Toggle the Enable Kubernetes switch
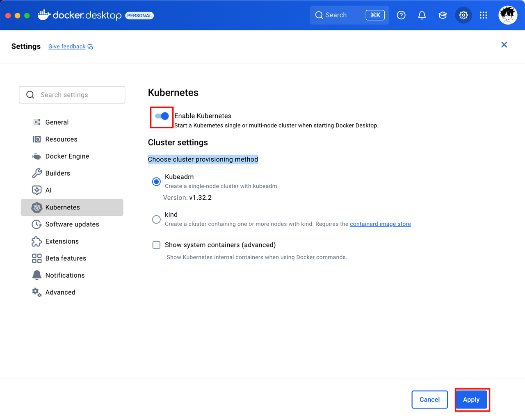 pos(162,116)
